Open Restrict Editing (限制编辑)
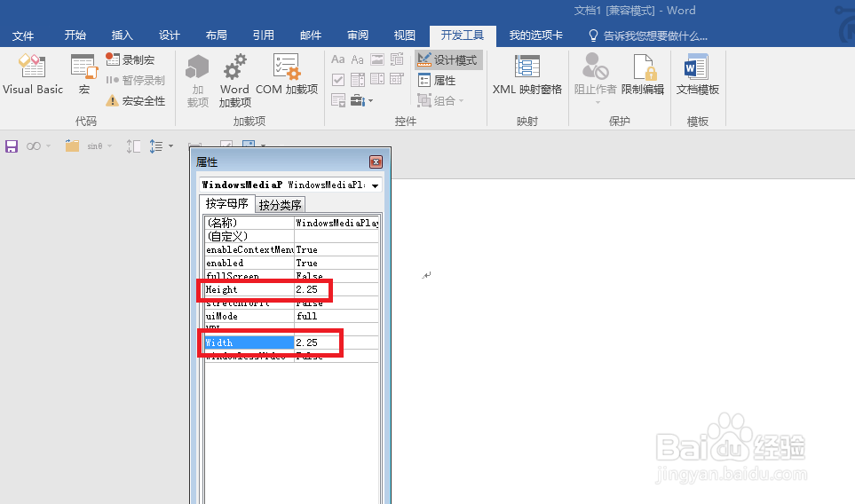 point(643,75)
